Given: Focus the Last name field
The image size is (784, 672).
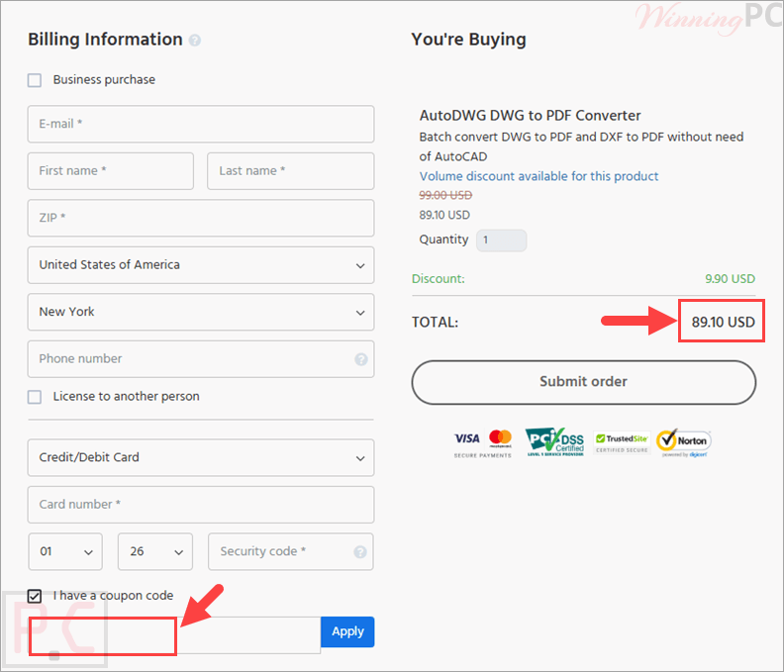Looking at the screenshot, I should (x=290, y=171).
